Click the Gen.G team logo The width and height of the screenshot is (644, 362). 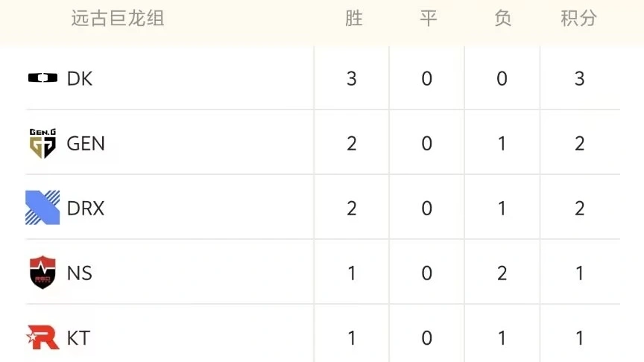[x=42, y=143]
